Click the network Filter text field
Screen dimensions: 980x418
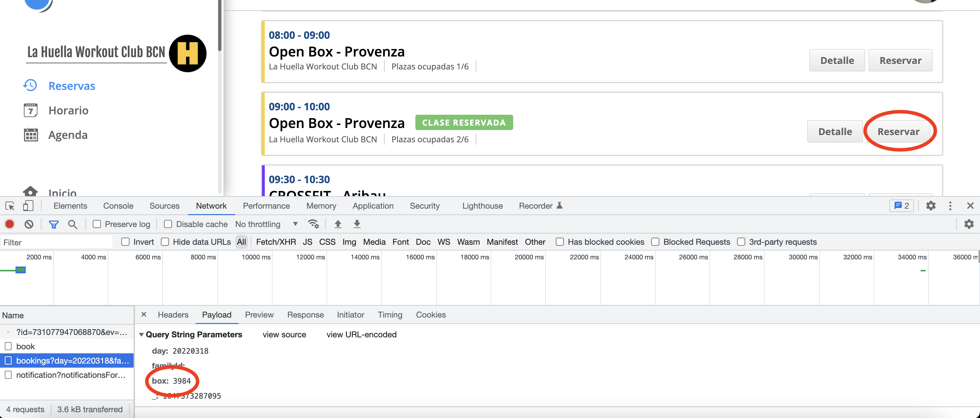[x=57, y=242]
